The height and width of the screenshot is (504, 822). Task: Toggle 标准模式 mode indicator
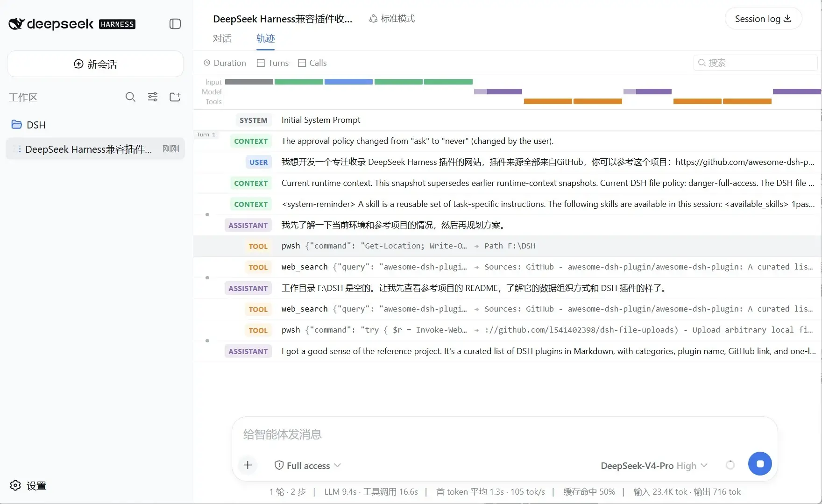[392, 19]
